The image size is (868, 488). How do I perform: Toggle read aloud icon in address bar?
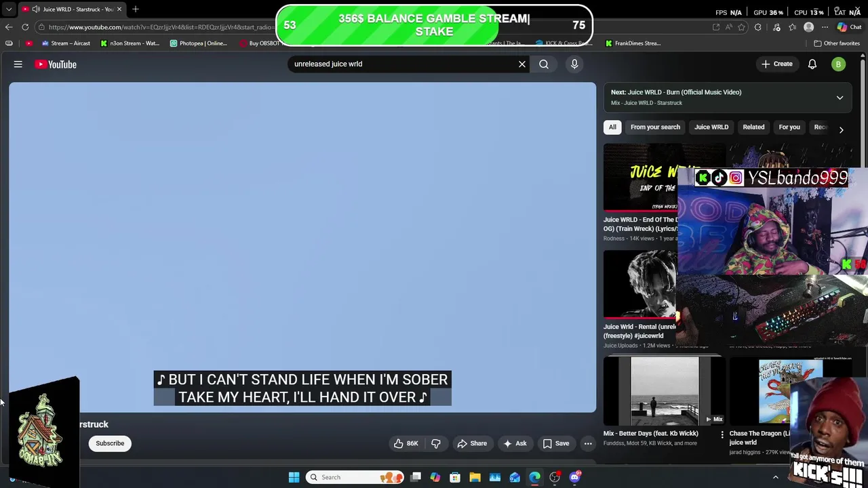click(x=729, y=27)
